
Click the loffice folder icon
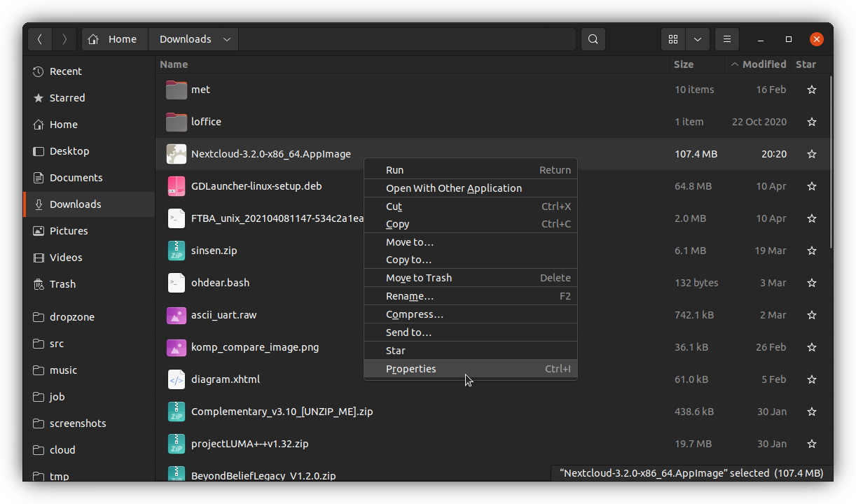pos(177,122)
